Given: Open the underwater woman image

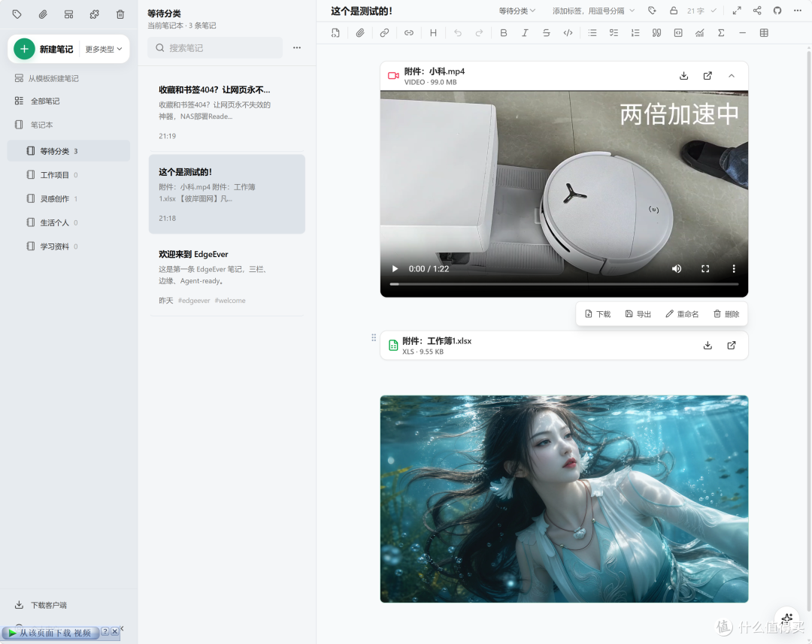Looking at the screenshot, I should coord(564,499).
